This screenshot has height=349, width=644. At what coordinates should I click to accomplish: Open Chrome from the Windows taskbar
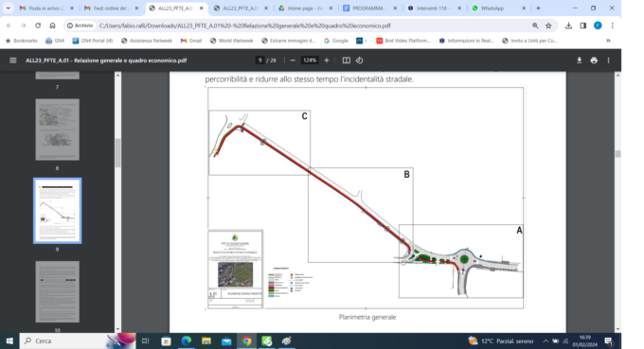[246, 340]
